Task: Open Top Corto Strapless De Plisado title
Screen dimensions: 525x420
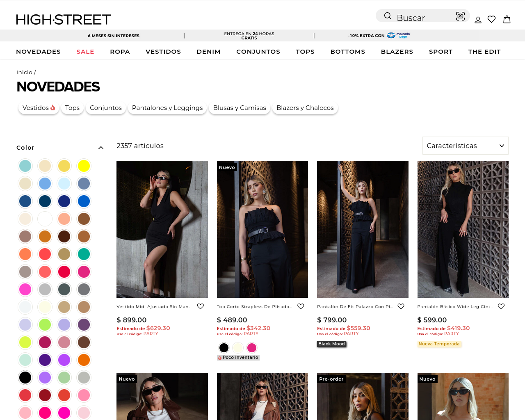Action: coord(254,307)
